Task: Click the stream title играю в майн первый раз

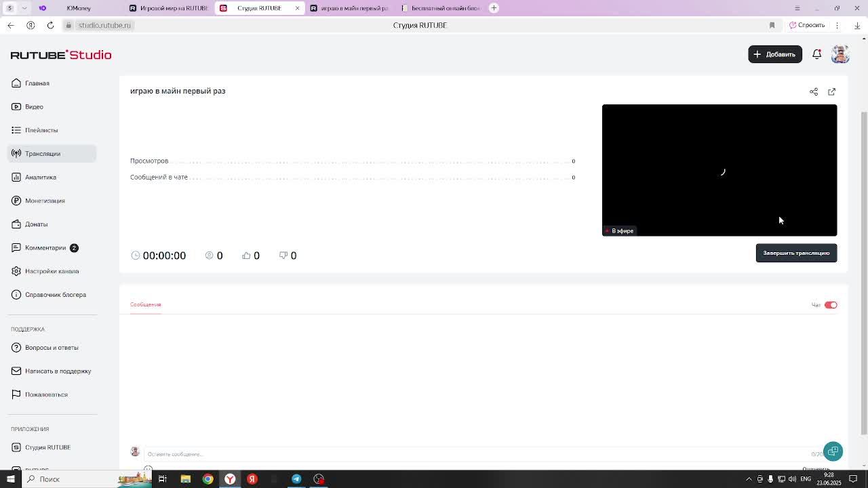Action: pos(178,91)
